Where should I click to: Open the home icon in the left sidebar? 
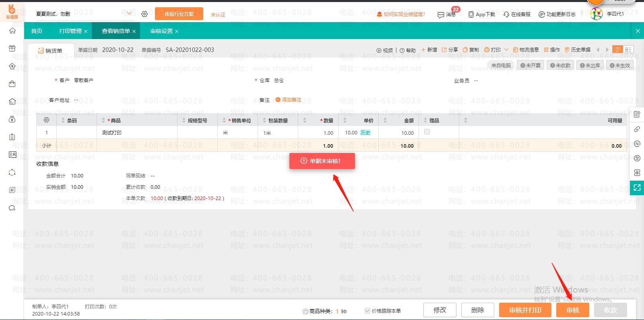coord(12,31)
